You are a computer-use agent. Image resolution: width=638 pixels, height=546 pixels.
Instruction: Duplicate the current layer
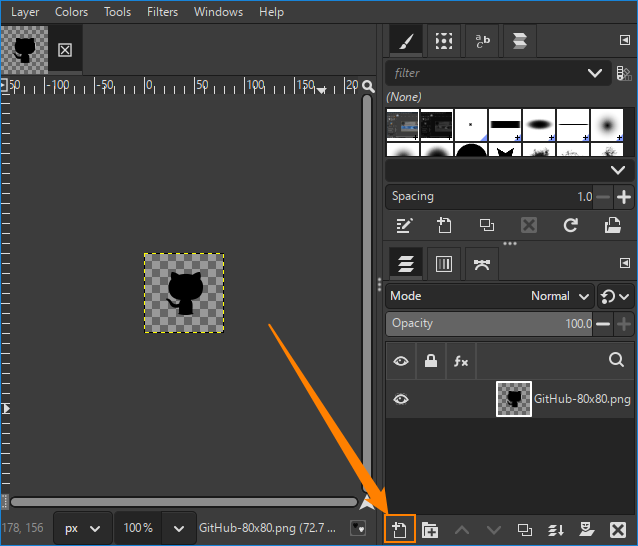[x=524, y=530]
